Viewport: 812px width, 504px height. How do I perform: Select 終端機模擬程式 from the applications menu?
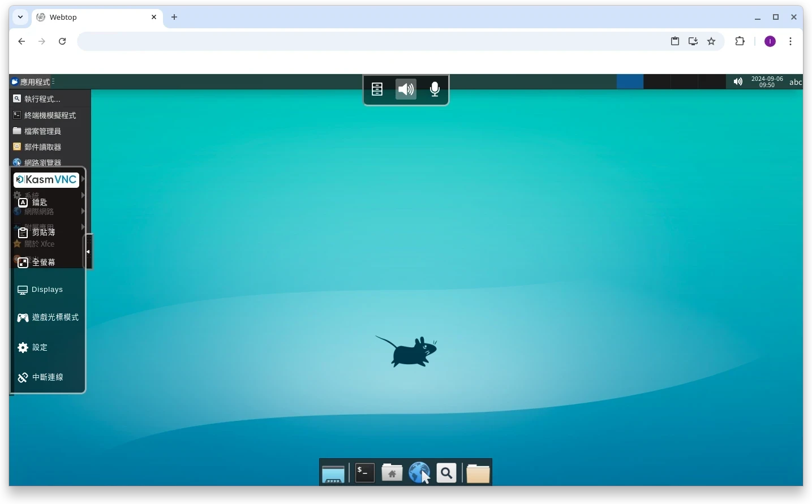coord(49,115)
